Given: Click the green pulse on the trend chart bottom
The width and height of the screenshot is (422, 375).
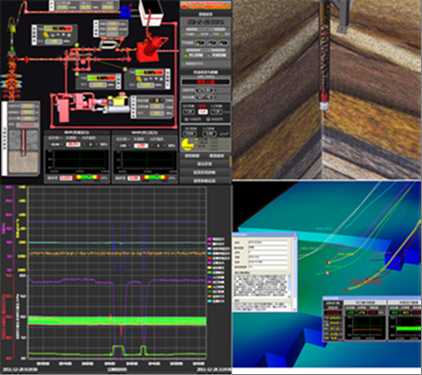Looking at the screenshot, I should pyautogui.click(x=118, y=350).
